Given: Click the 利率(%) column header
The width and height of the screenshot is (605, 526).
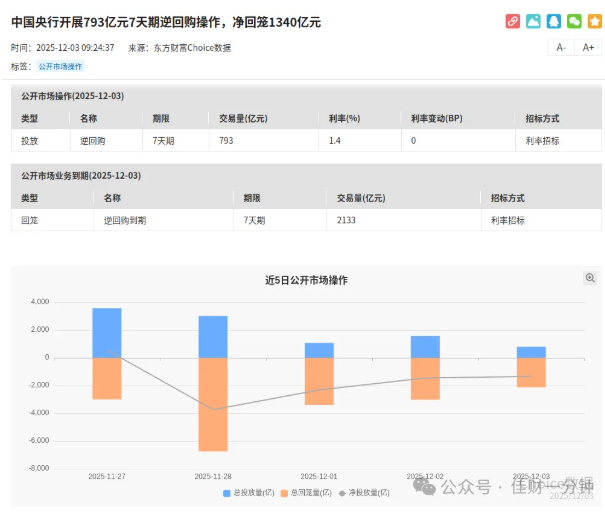Looking at the screenshot, I should click(x=344, y=118).
